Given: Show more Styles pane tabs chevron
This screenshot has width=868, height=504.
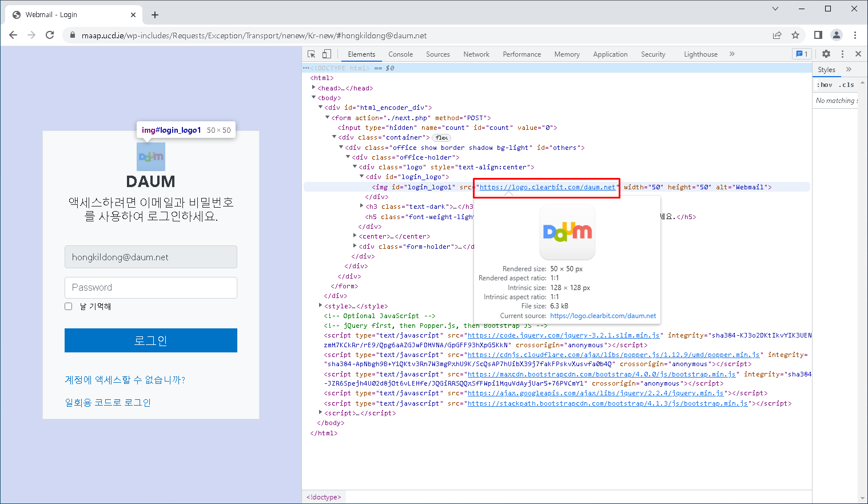Looking at the screenshot, I should pos(849,69).
